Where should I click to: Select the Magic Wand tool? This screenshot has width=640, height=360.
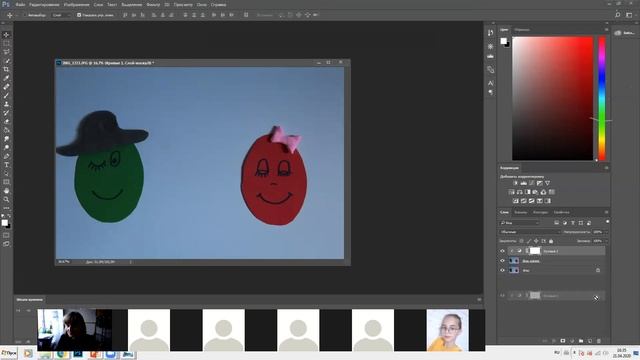6,61
